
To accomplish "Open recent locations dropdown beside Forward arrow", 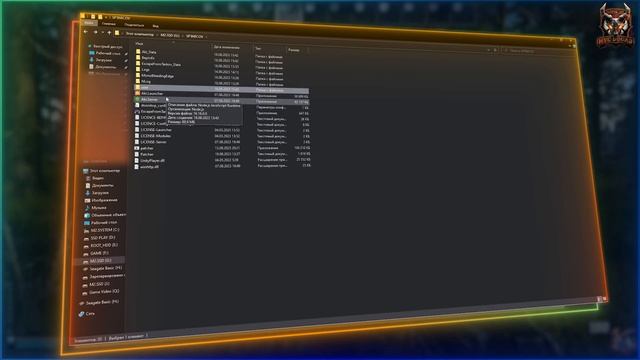I will tap(102, 33).
